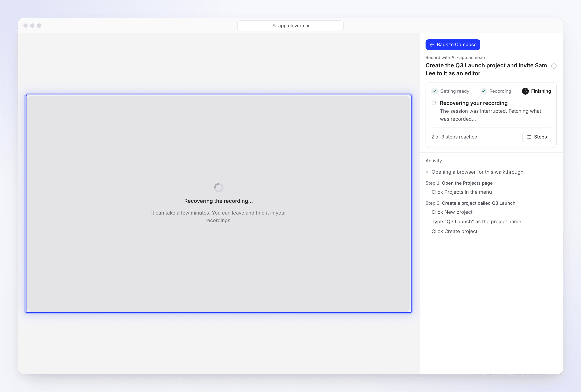
Task: Click the walkthrough title about Q3 Launch project
Action: pyautogui.click(x=486, y=69)
